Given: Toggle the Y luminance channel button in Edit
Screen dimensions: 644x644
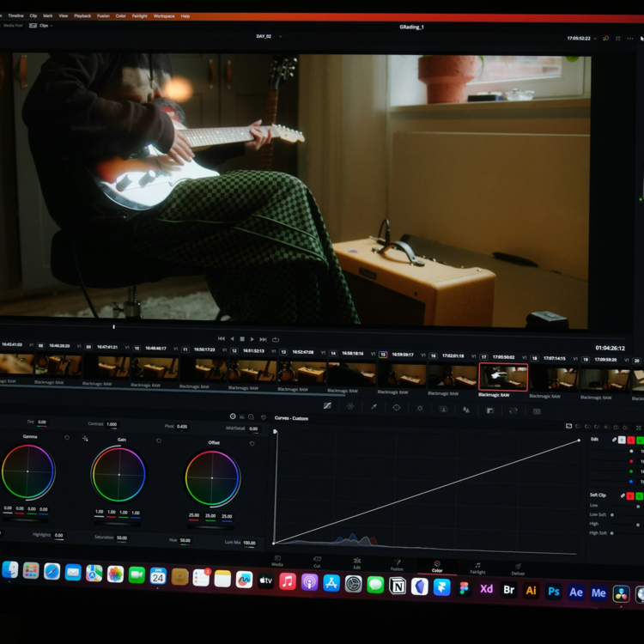Looking at the screenshot, I should point(622,440).
